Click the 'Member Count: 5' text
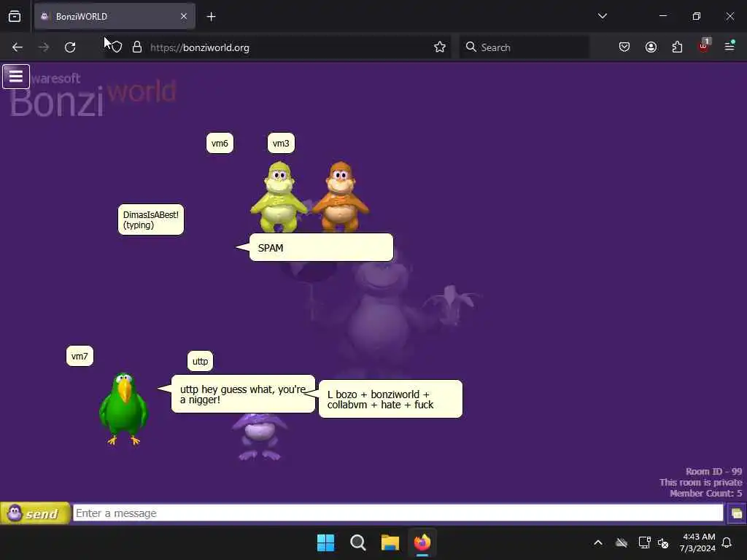This screenshot has width=747, height=560. click(706, 494)
